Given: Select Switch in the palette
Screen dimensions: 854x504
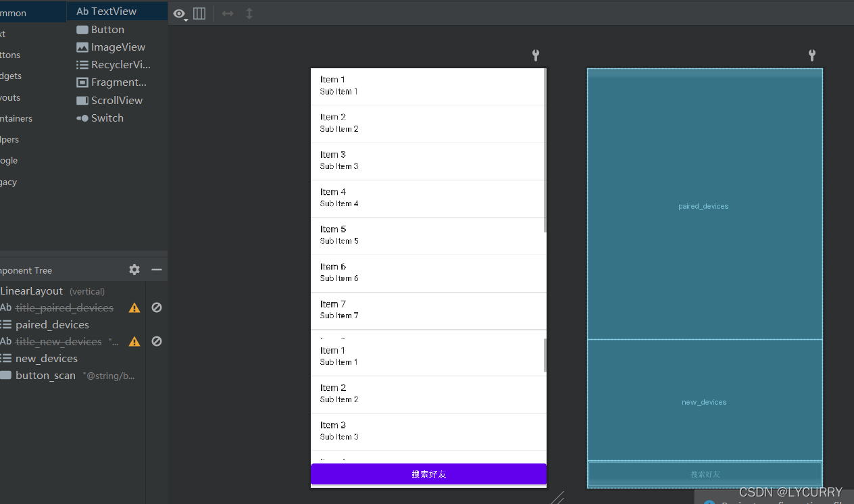Looking at the screenshot, I should coord(117,118).
